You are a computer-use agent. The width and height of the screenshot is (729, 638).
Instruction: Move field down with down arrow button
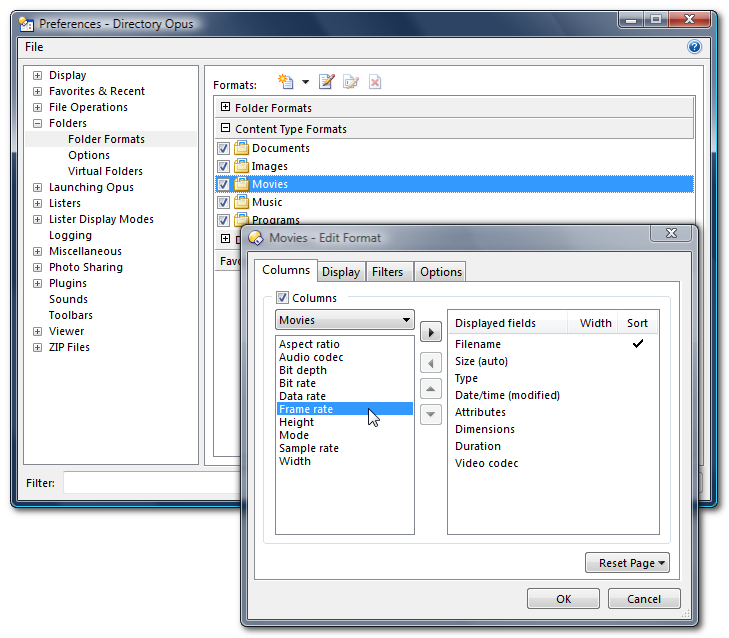[x=430, y=414]
